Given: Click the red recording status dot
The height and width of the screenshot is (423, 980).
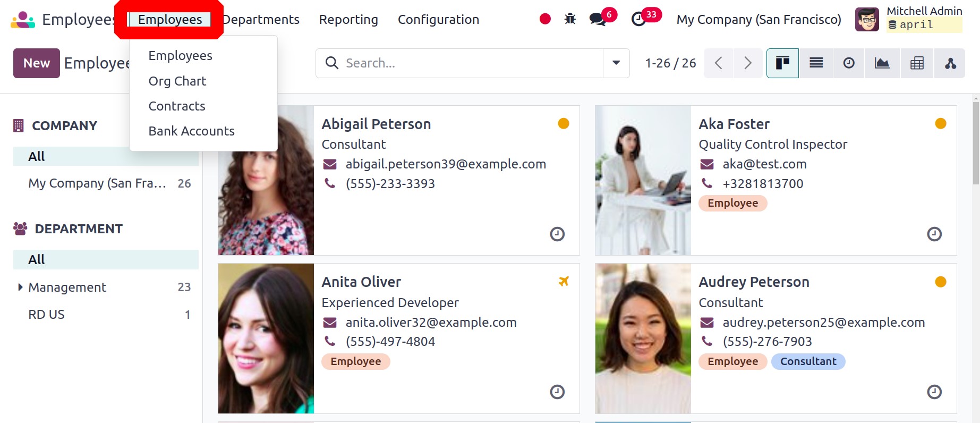Looking at the screenshot, I should pos(545,19).
